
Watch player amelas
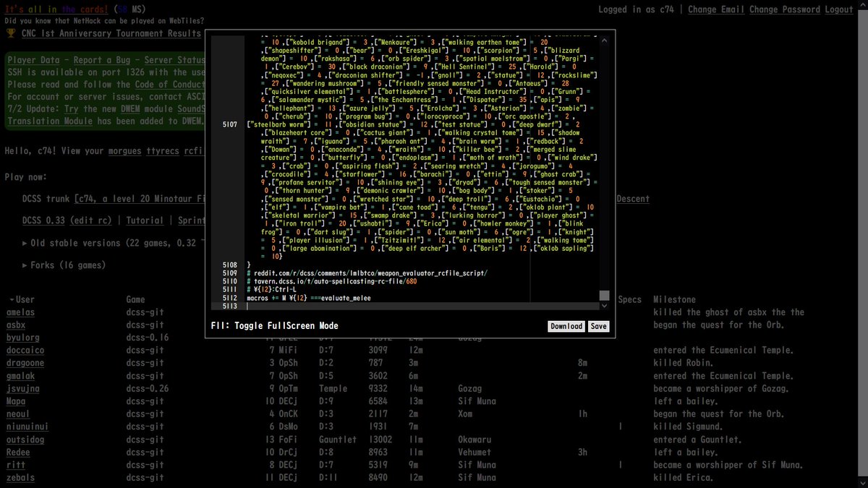pyautogui.click(x=20, y=312)
